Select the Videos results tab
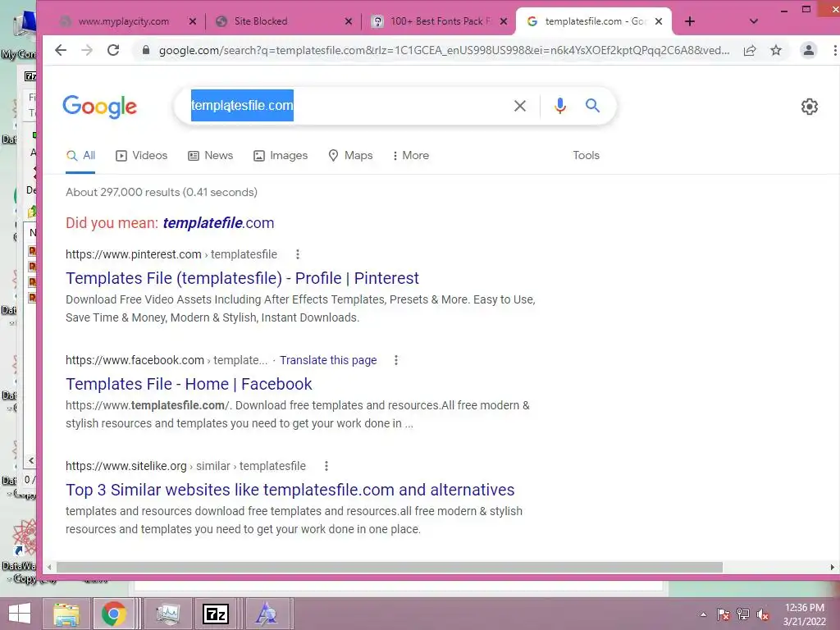 point(141,155)
